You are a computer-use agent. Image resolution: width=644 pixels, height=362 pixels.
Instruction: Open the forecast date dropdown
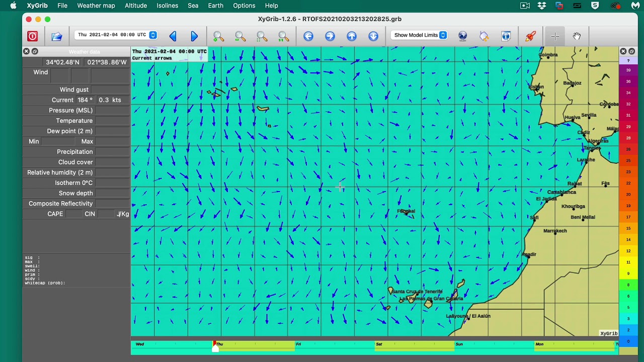pos(117,35)
